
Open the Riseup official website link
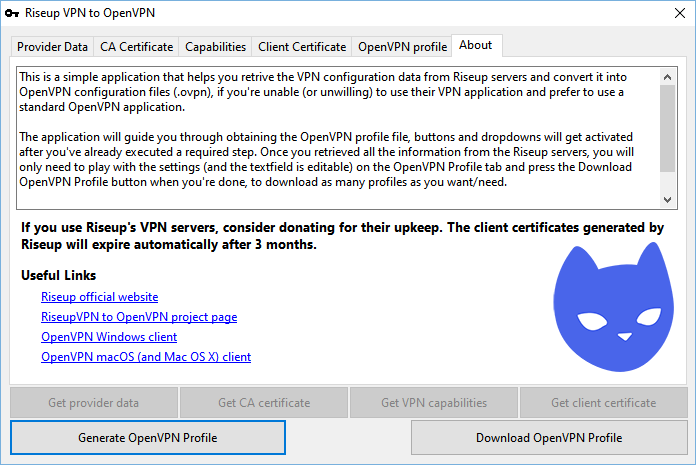click(99, 297)
